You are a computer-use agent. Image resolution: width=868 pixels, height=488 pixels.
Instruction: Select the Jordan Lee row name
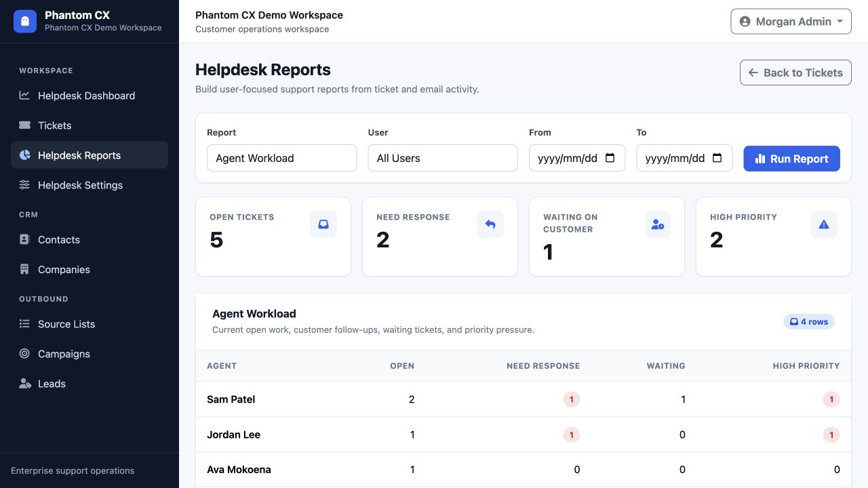point(234,434)
